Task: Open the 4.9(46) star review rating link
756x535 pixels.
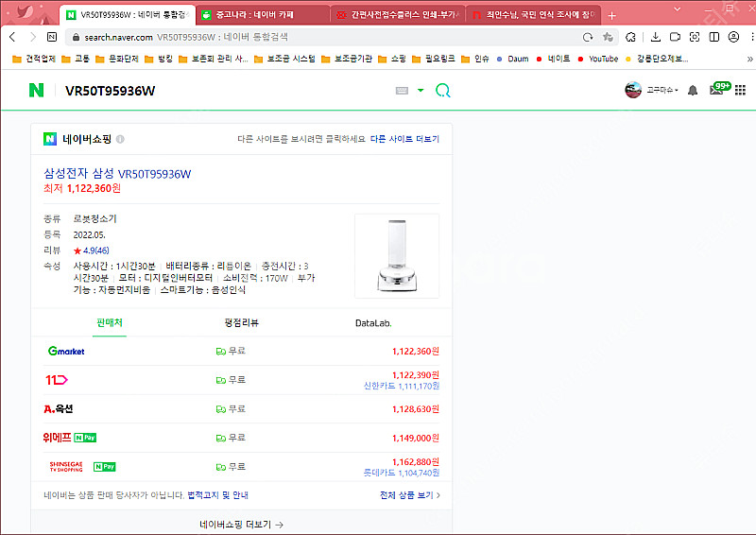Action: (x=91, y=250)
